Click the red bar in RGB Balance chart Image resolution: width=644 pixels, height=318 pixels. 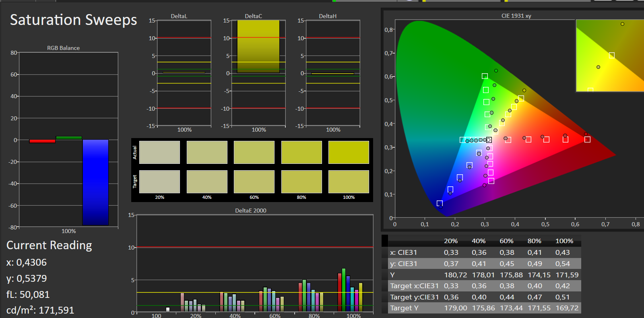click(x=42, y=141)
